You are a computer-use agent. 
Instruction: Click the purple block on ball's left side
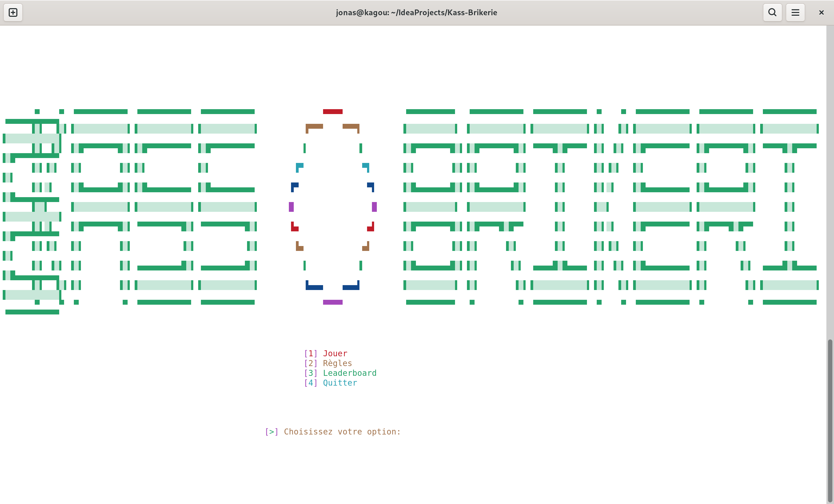pyautogui.click(x=291, y=207)
